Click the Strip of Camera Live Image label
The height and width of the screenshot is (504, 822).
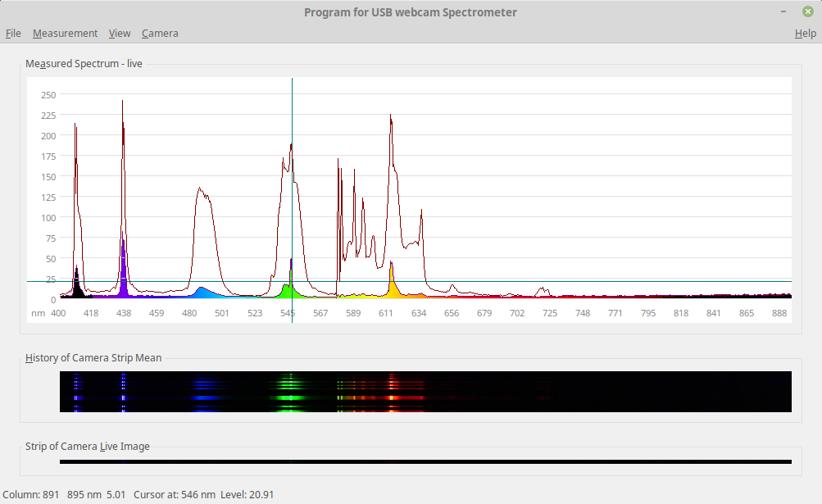point(88,447)
